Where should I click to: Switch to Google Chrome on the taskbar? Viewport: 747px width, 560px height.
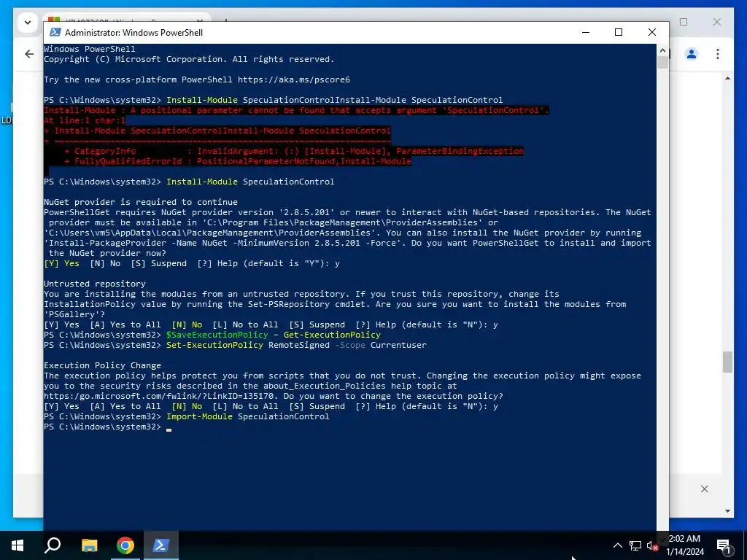pos(125,545)
